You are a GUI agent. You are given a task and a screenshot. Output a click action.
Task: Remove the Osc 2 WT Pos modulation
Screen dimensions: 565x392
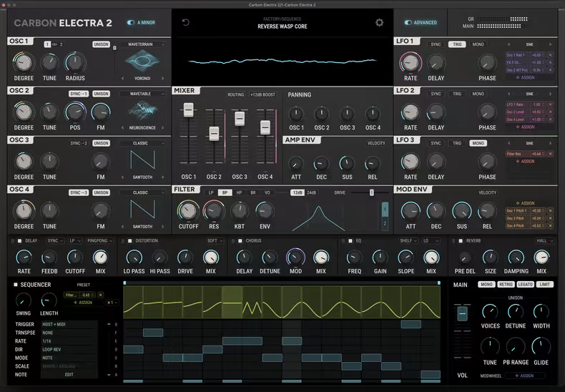coord(550,70)
